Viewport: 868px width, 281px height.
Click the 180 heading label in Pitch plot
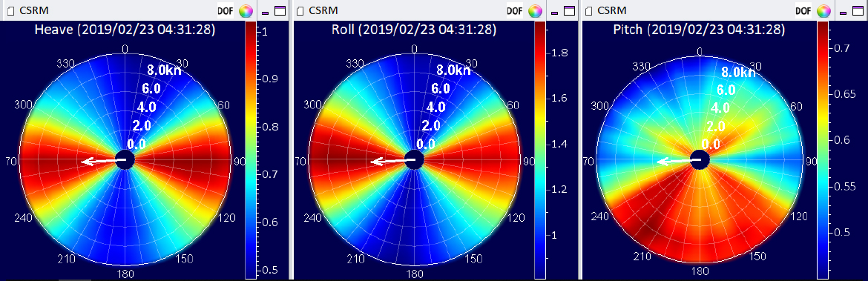point(700,271)
